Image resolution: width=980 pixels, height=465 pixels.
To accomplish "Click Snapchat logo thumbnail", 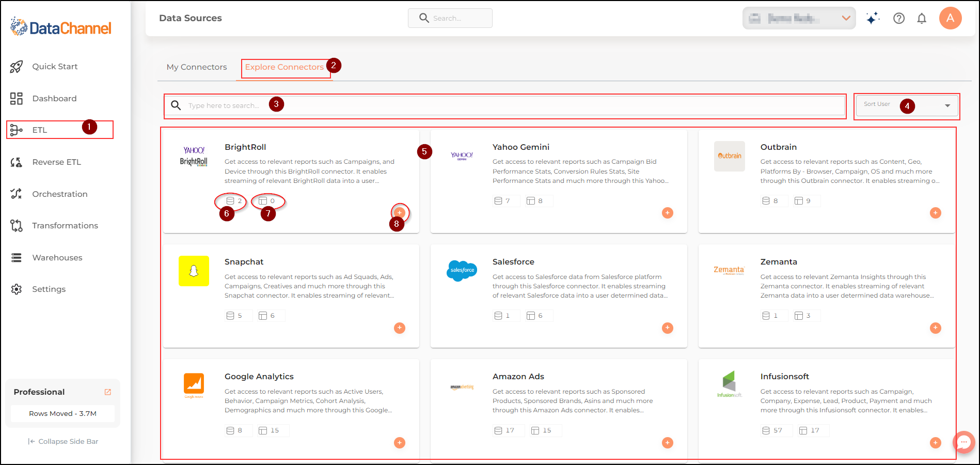I will (x=194, y=271).
